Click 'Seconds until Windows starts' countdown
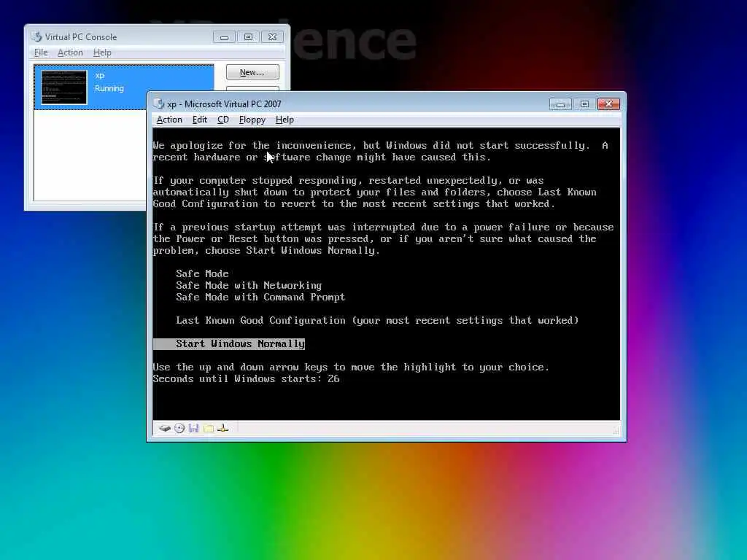The height and width of the screenshot is (560, 747). tap(246, 379)
